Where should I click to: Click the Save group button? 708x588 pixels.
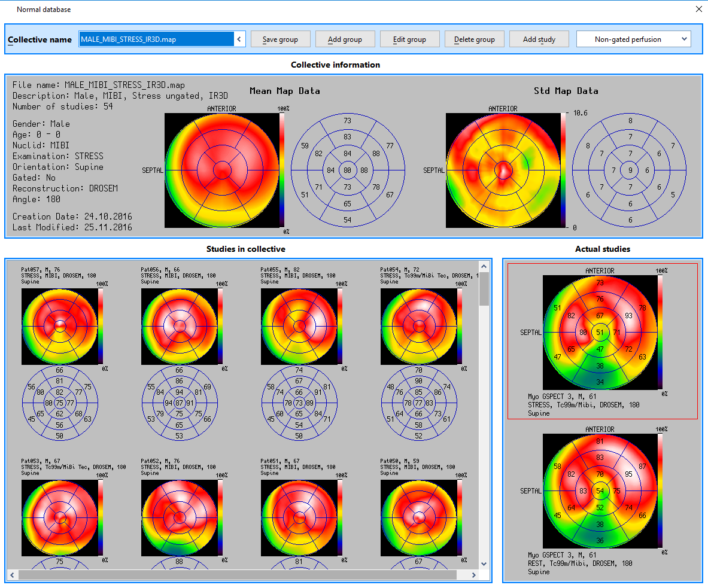coord(280,39)
